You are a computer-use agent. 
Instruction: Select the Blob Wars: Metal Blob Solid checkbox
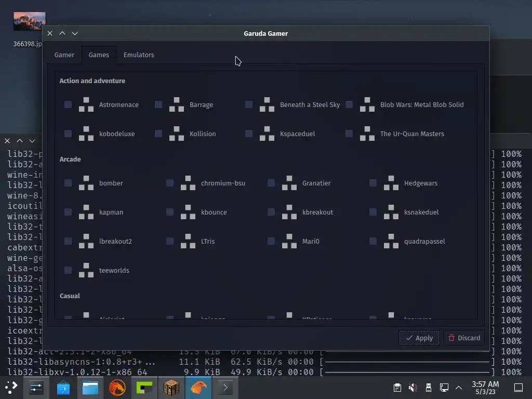349,104
